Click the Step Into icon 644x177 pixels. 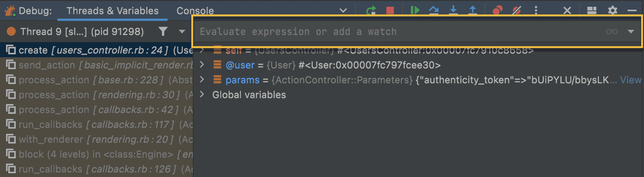453,10
